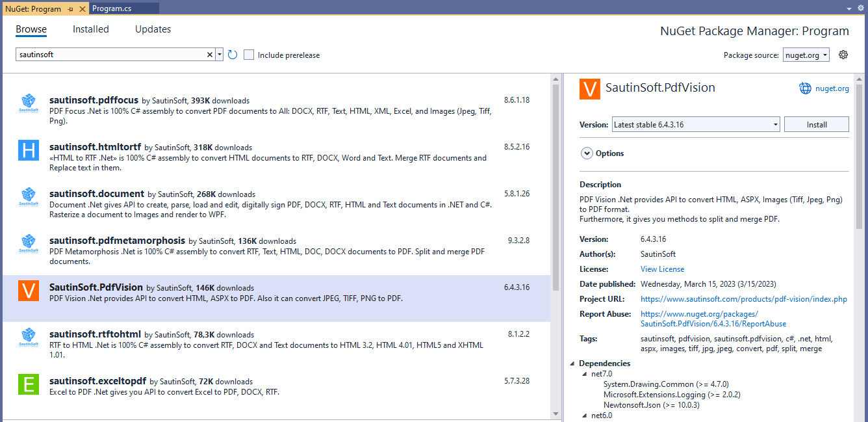This screenshot has width=868, height=422.
Task: Enable the Include prerelease checkbox
Action: 249,55
